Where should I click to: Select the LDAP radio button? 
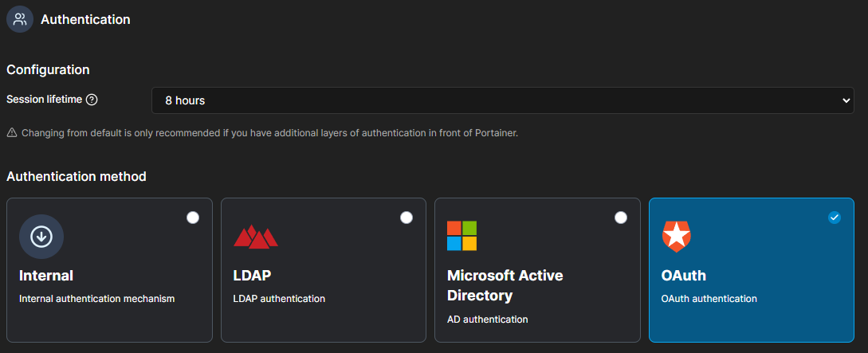point(407,218)
